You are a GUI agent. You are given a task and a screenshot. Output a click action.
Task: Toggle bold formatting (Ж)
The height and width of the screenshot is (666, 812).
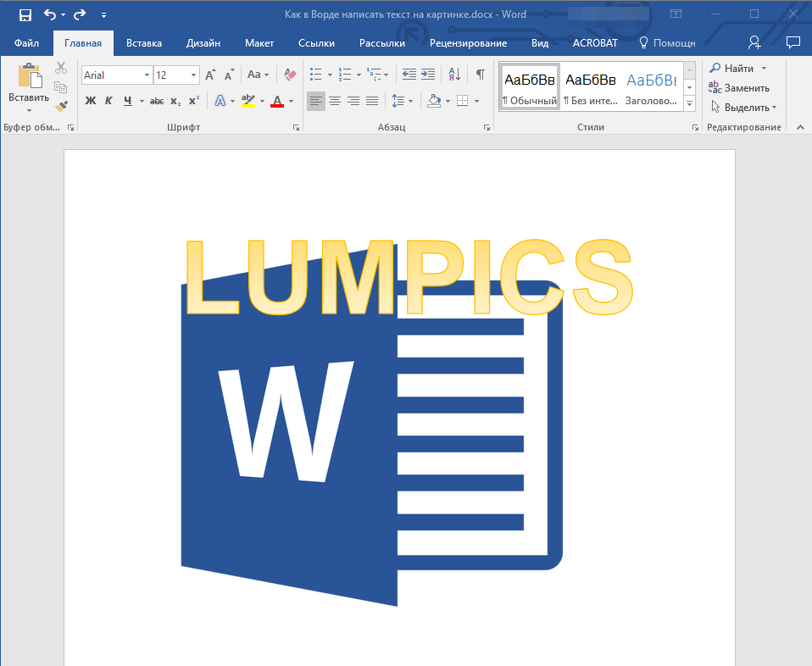91,101
